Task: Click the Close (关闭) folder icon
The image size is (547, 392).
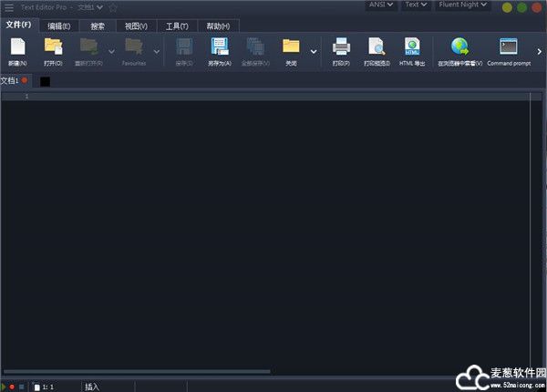Action: (x=291, y=46)
